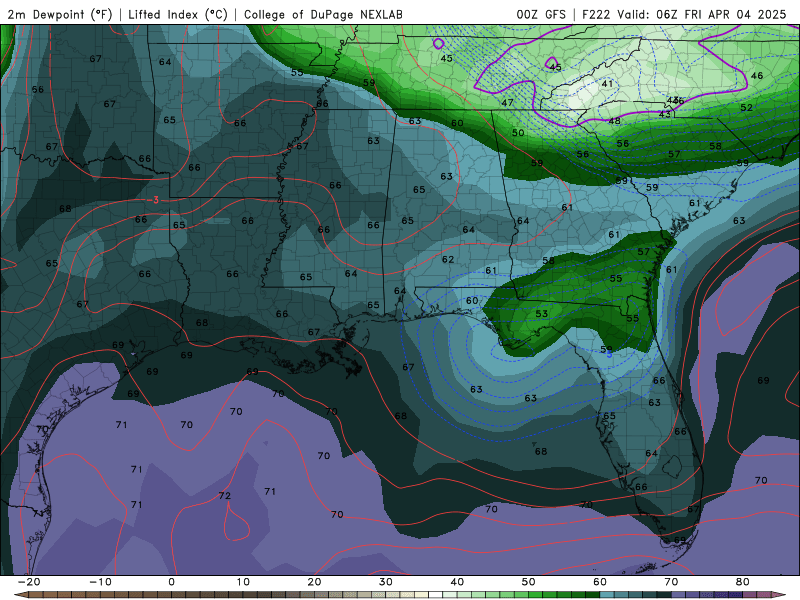Click the 40 label on the color scale
800x600 pixels.
[457, 582]
